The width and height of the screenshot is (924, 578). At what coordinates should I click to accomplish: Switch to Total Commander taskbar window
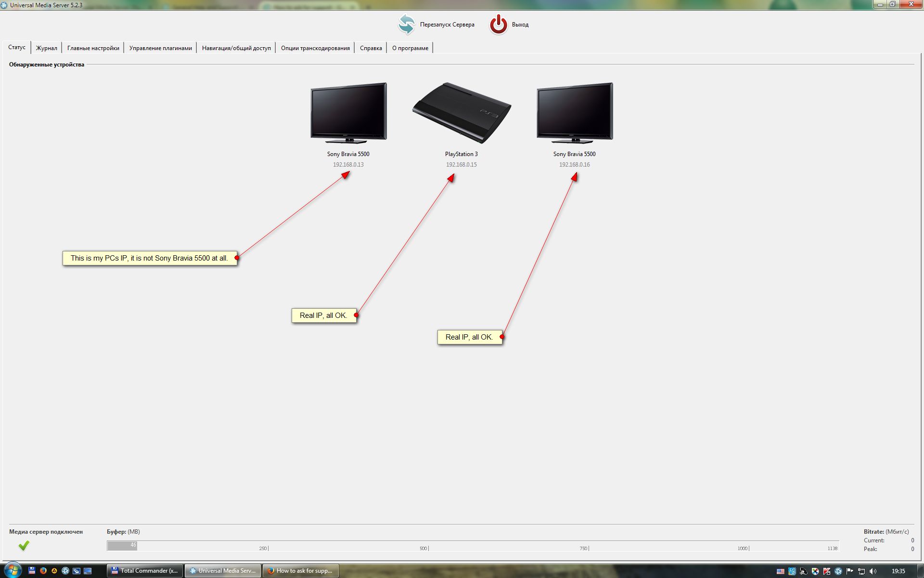[x=145, y=571]
